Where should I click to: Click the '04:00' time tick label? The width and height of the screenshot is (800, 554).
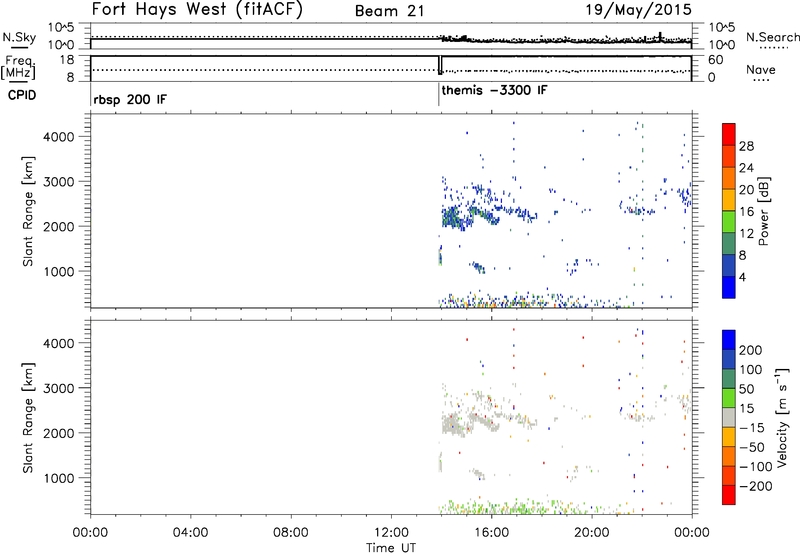click(190, 533)
